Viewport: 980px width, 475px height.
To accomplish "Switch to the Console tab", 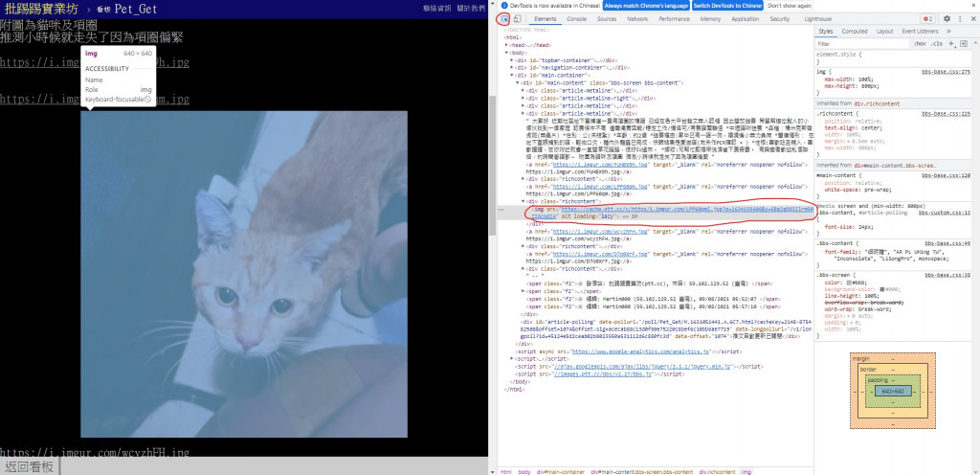I will [x=577, y=19].
